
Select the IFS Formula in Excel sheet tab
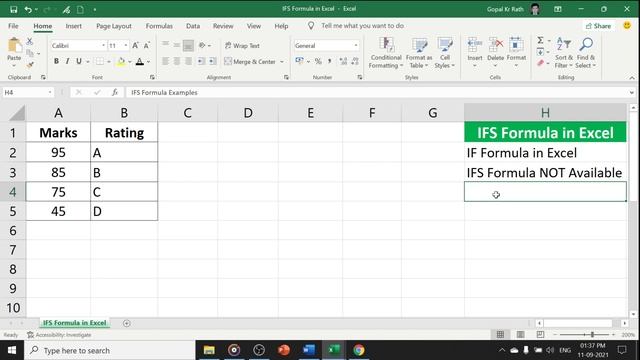[75, 323]
